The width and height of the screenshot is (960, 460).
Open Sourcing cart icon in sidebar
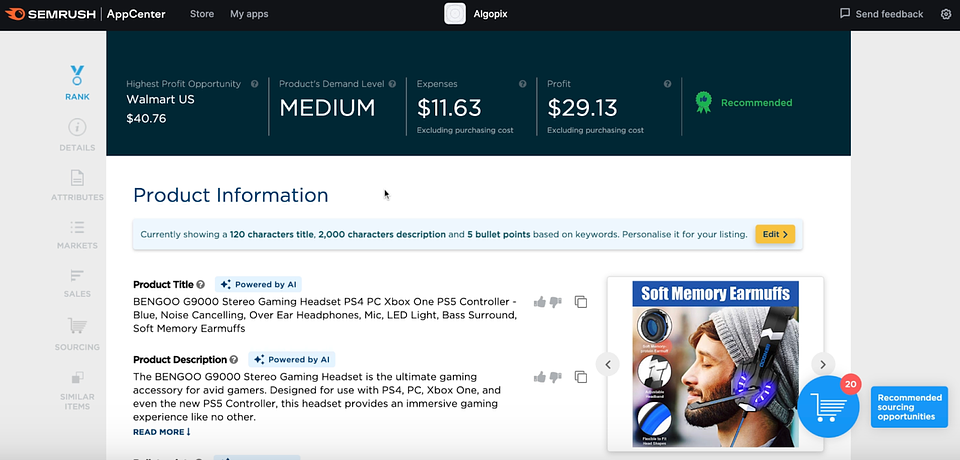tap(77, 331)
